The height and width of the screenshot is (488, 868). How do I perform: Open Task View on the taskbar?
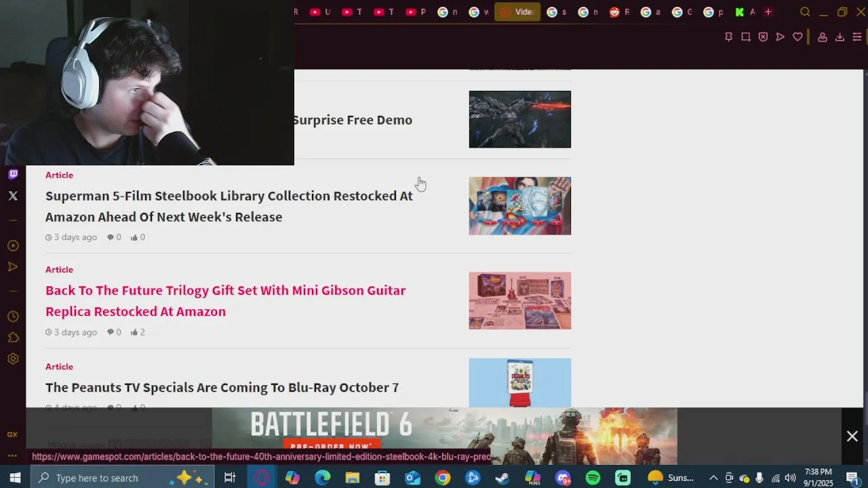(x=230, y=478)
